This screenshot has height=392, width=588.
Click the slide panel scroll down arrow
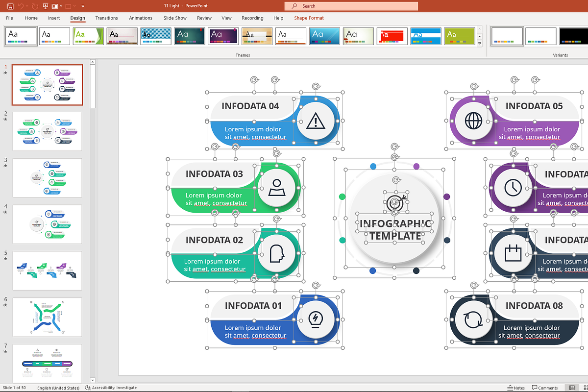click(x=93, y=380)
